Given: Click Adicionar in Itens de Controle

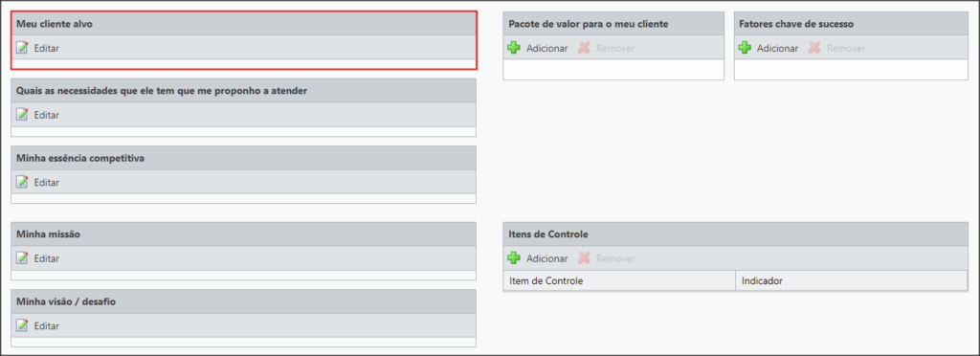Looking at the screenshot, I should (546, 258).
